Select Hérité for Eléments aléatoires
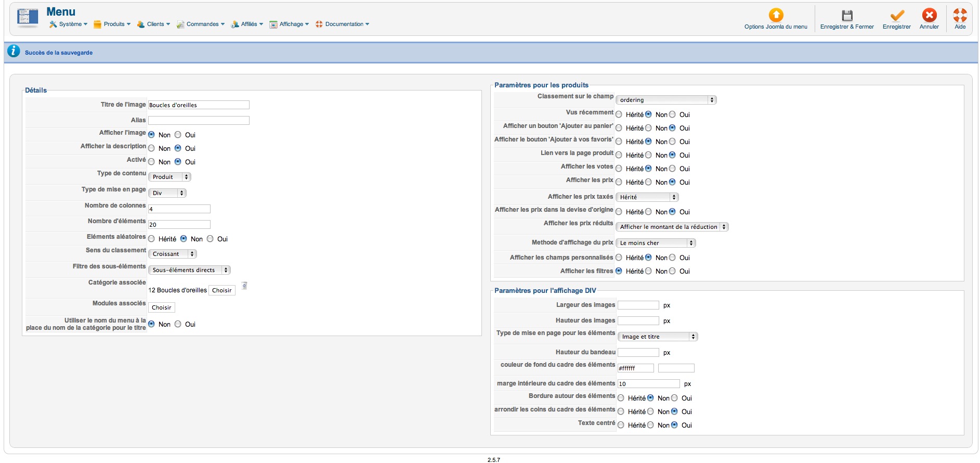980x463 pixels. point(151,239)
